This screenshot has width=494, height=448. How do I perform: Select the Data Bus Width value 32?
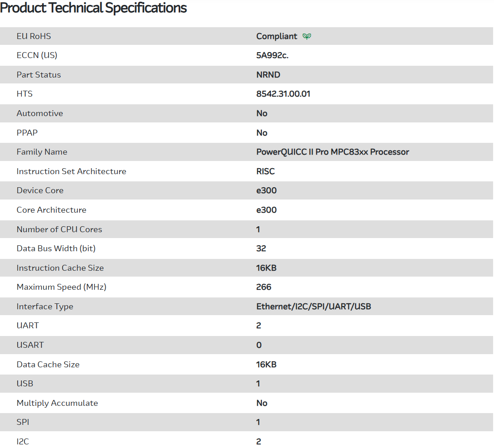(x=261, y=248)
